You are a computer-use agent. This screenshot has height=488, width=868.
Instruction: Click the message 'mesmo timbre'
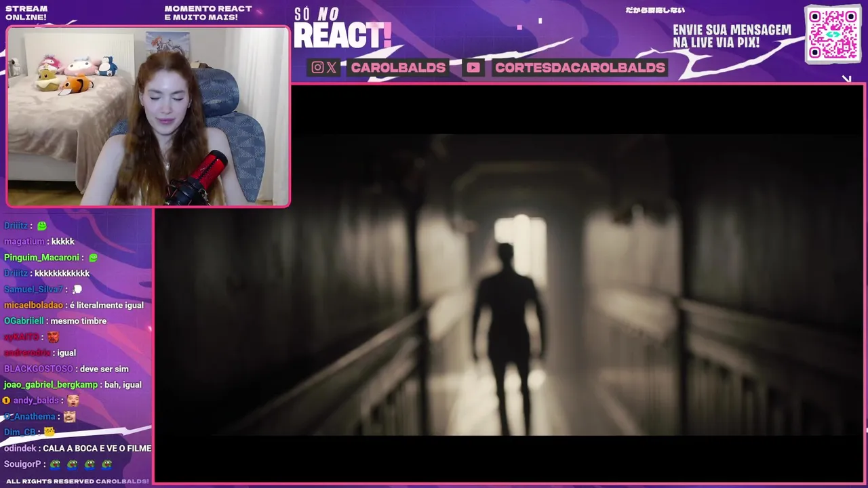[79, 321]
